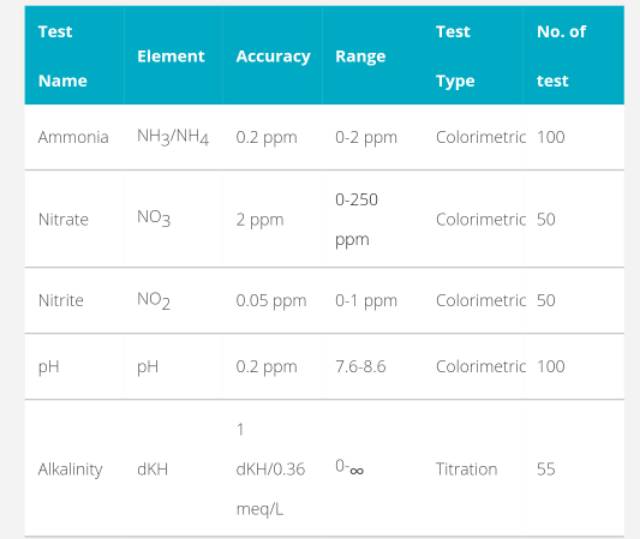640x539 pixels.
Task: Click the NO2 element cell
Action: [x=154, y=300]
